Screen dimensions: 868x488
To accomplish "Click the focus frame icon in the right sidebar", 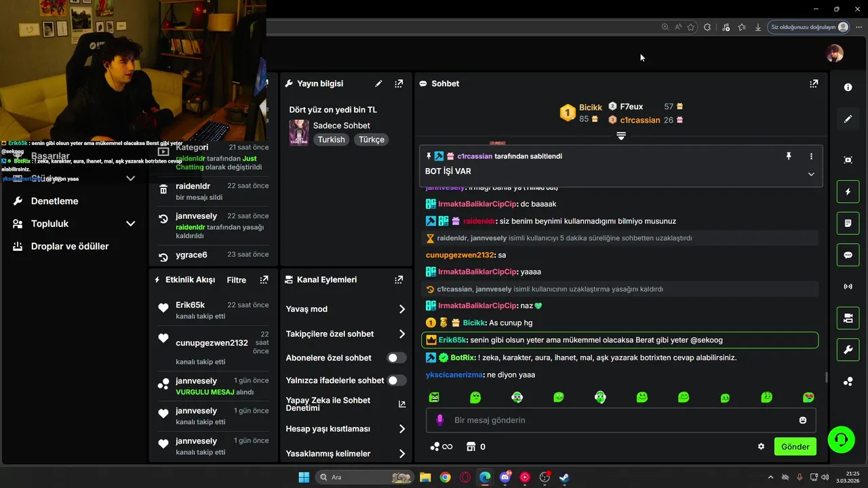I will click(848, 160).
